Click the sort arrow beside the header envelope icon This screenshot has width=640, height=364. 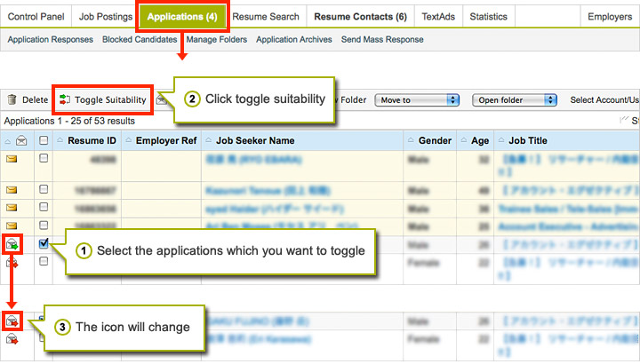point(8,141)
